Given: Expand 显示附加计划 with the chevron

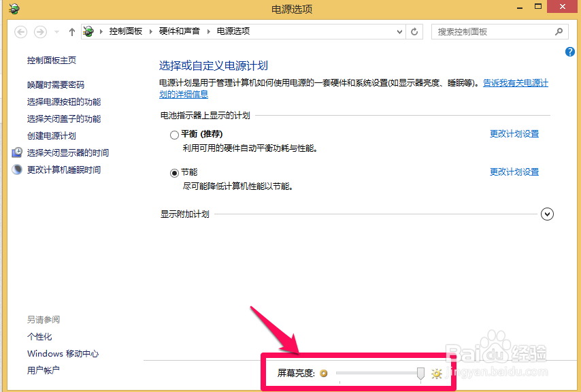Looking at the screenshot, I should click(x=547, y=214).
